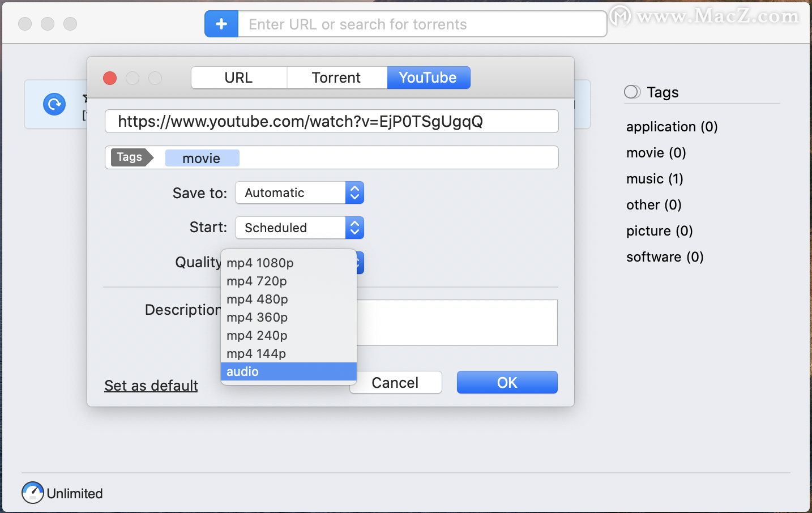
Task: Filter by software (0) tag
Action: tap(665, 257)
